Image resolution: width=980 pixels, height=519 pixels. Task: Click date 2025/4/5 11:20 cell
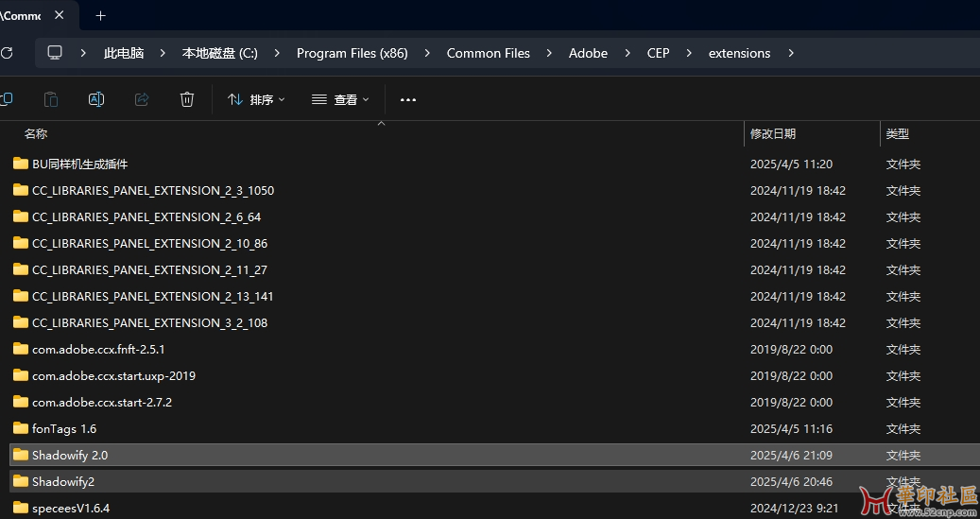tap(791, 164)
